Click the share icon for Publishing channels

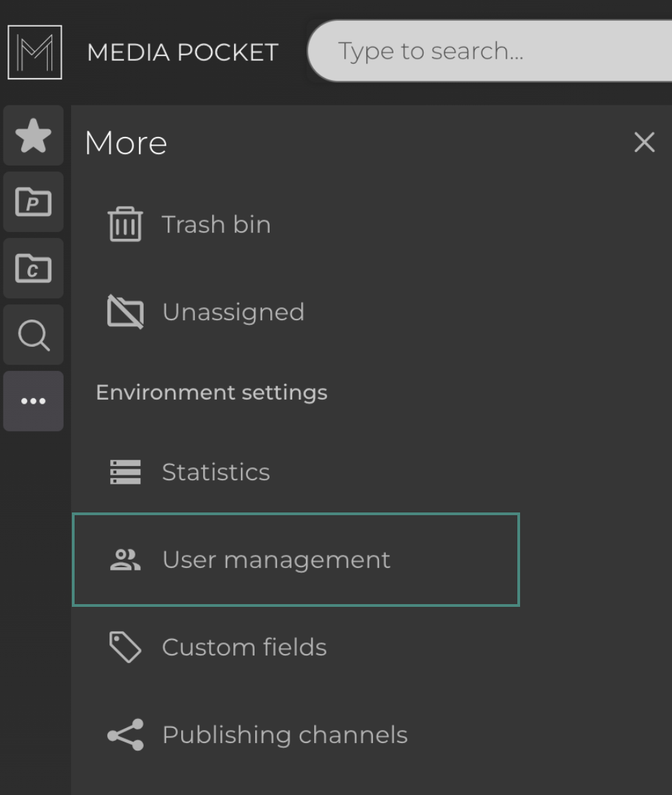(x=125, y=735)
